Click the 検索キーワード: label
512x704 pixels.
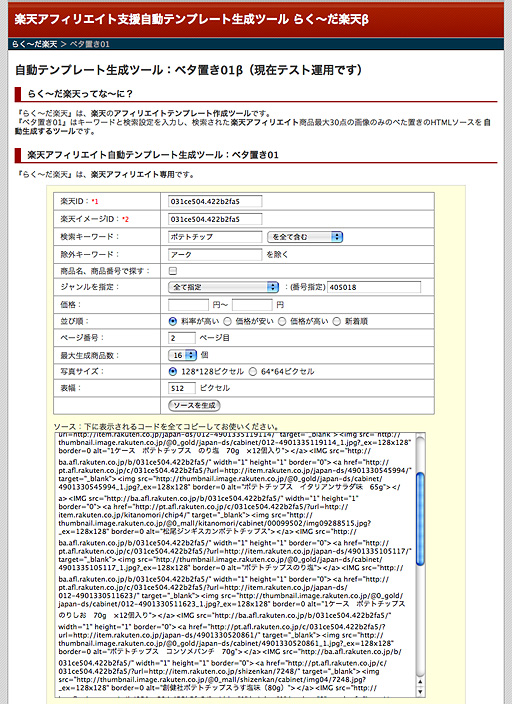pyautogui.click(x=90, y=237)
